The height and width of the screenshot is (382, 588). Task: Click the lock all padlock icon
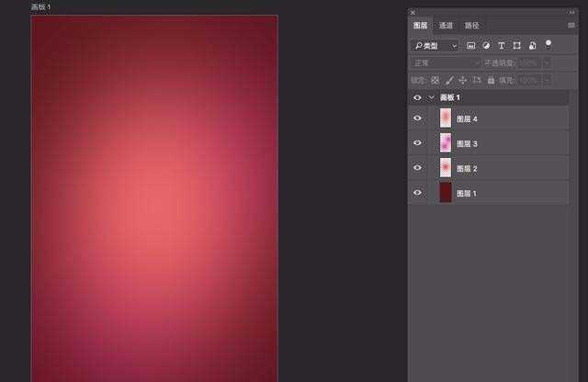point(491,80)
